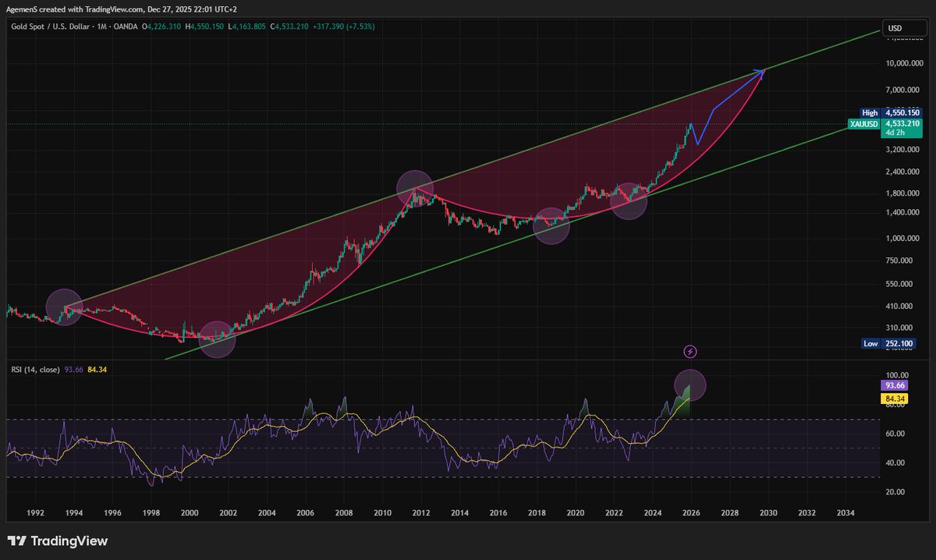Click the XAUUSD price label on the scale
The image size is (936, 560).
coord(863,123)
